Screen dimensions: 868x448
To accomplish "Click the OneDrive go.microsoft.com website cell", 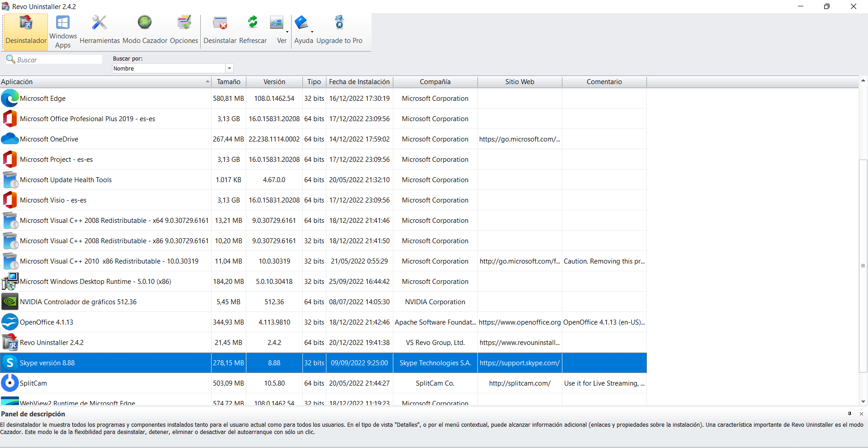I will coord(520,139).
